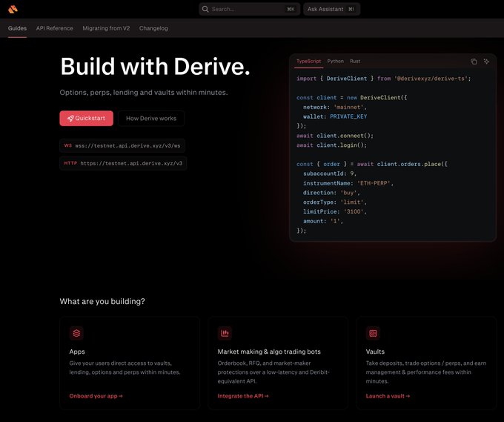Click the Vaults safe icon

tap(373, 333)
